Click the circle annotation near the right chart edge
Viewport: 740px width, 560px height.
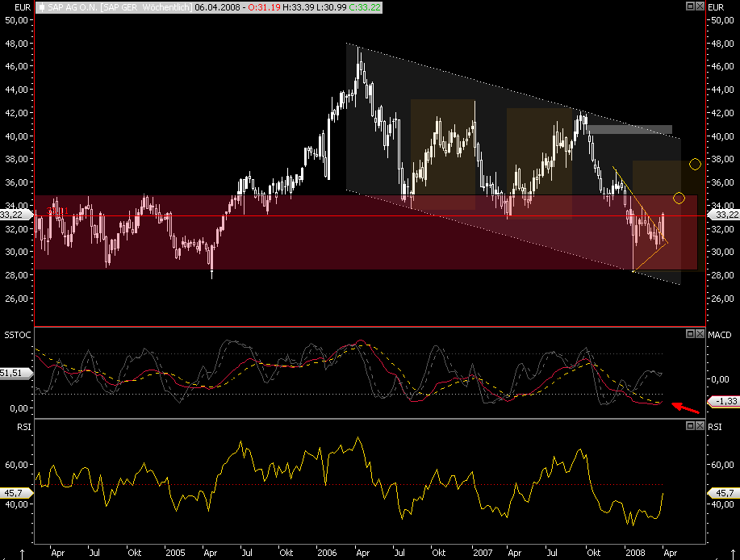694,164
